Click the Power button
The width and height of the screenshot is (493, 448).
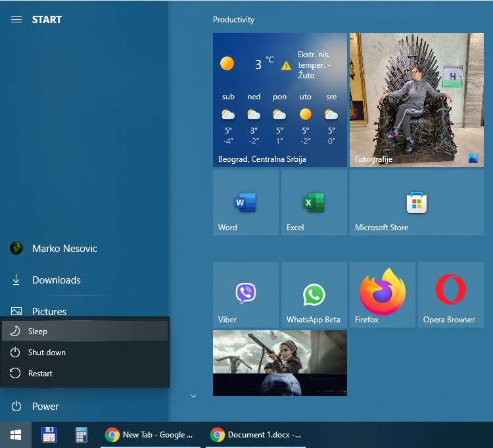84,406
